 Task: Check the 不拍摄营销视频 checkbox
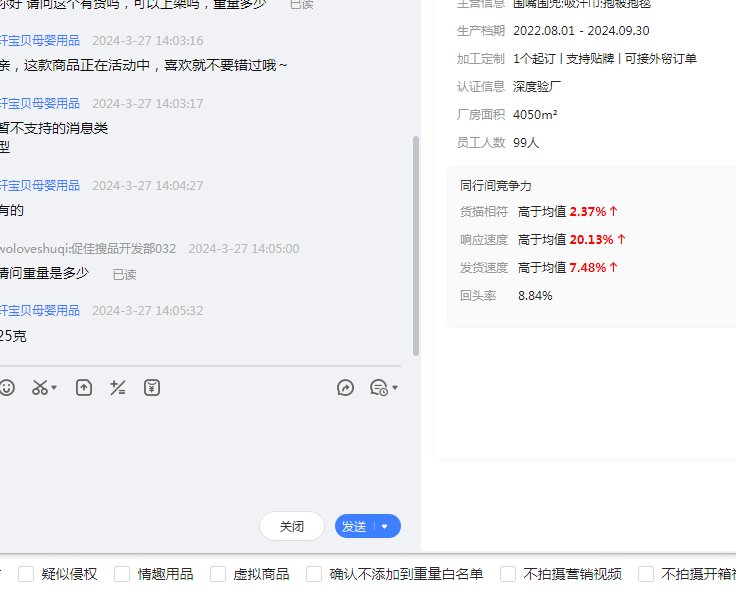click(x=508, y=574)
